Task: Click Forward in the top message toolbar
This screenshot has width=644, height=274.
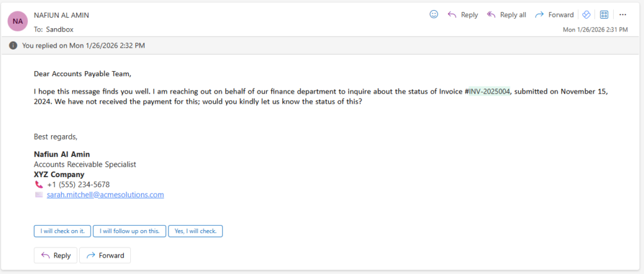Action: pos(554,14)
